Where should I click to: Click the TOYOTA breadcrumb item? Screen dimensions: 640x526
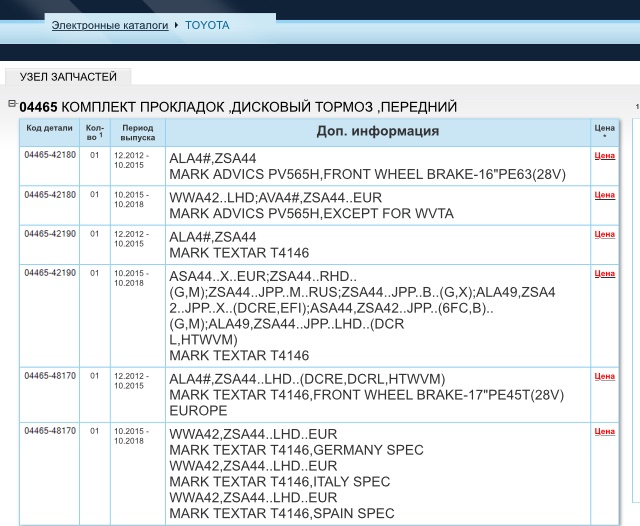(207, 25)
